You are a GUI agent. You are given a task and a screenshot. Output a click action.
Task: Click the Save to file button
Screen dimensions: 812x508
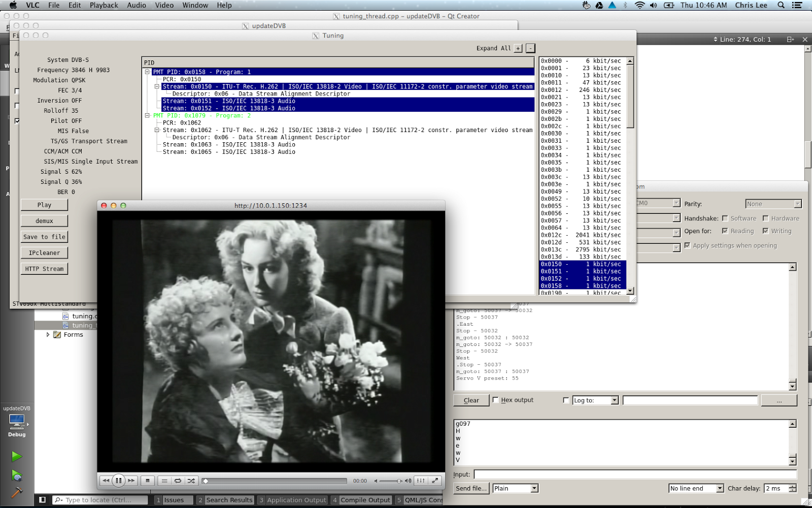click(45, 237)
